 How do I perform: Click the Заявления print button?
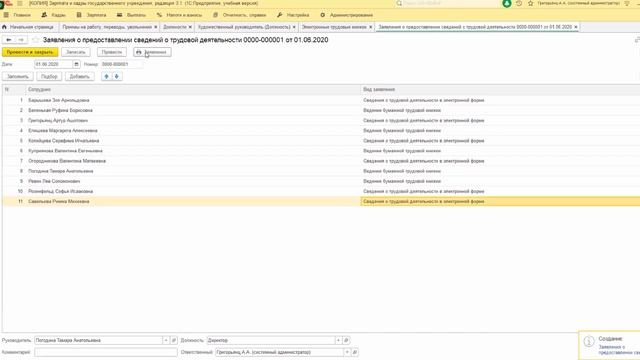tap(152, 52)
